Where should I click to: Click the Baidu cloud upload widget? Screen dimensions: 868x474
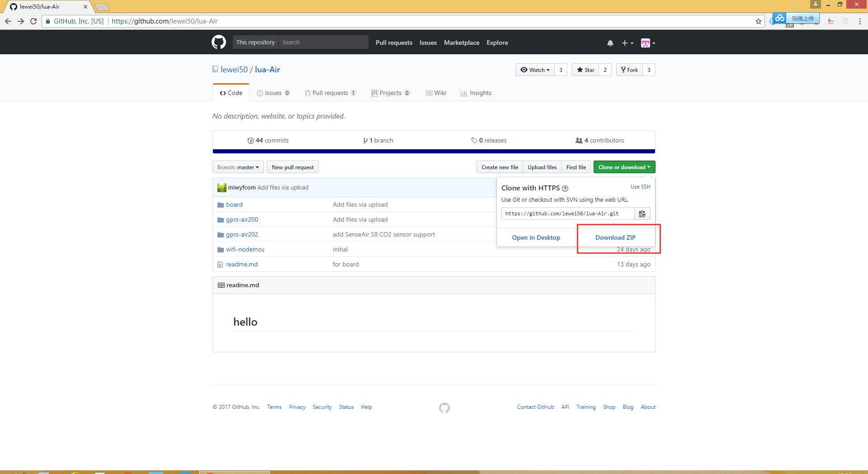[795, 19]
